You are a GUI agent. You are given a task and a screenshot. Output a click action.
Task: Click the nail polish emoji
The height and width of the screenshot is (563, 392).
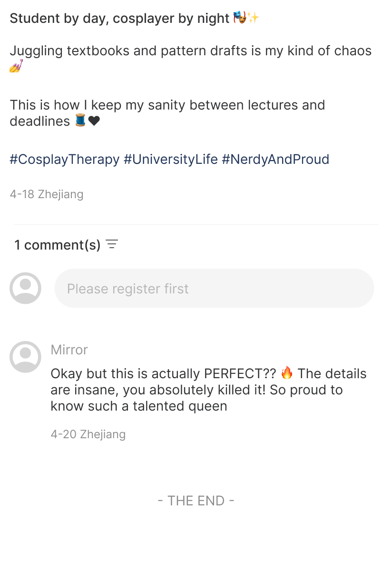[16, 67]
